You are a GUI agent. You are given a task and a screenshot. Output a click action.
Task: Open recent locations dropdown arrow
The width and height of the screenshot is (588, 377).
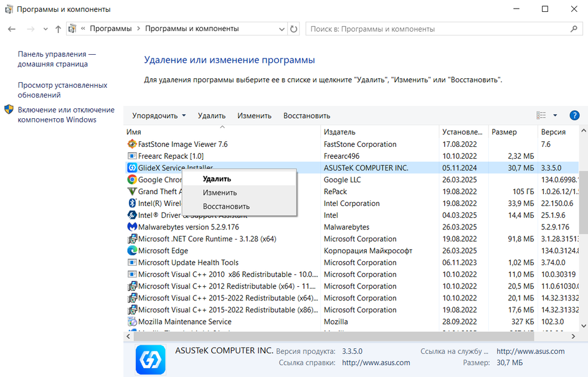coord(45,29)
